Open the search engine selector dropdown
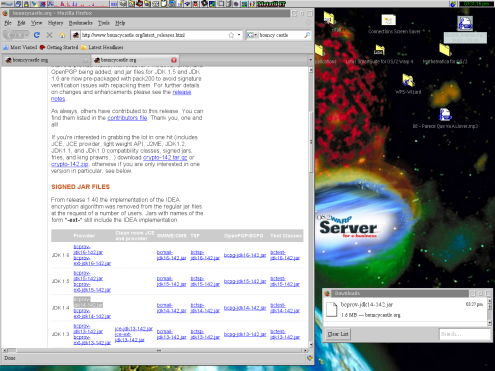Viewport: 495px width, 371px height. [x=252, y=35]
